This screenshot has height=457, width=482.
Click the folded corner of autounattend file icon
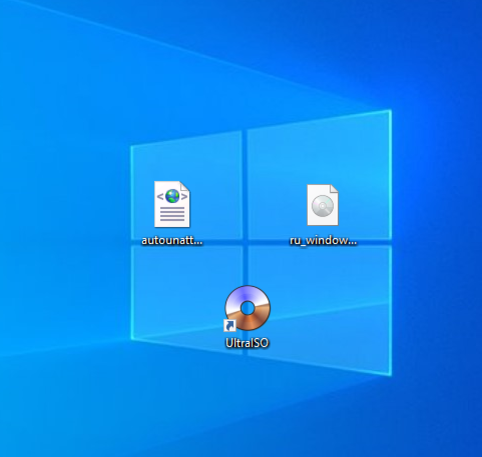pyautogui.click(x=185, y=186)
